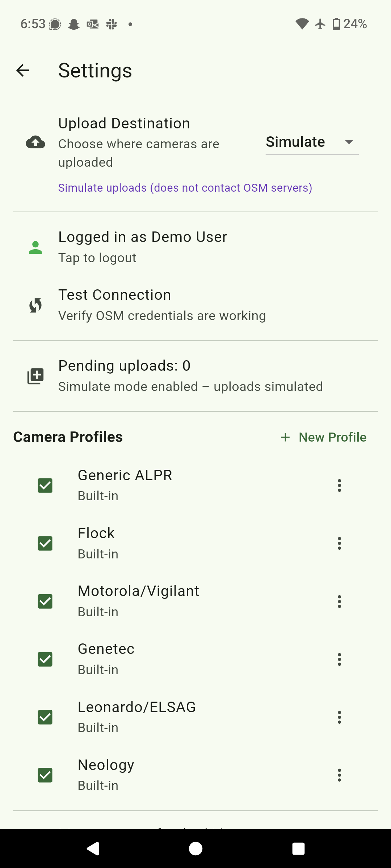Screen dimensions: 391x868
Task: Tap the Test Connection sync icon
Action: (35, 305)
